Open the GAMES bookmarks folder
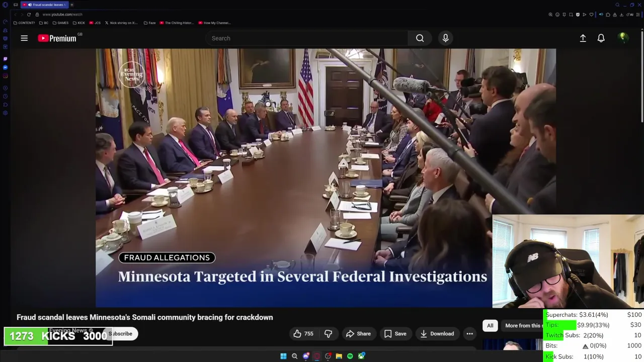 60,23
